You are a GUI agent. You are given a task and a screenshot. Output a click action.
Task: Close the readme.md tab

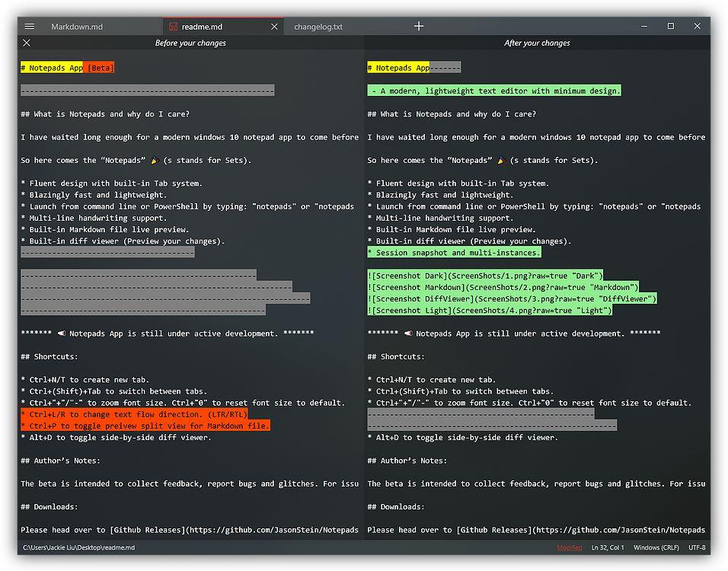274,27
